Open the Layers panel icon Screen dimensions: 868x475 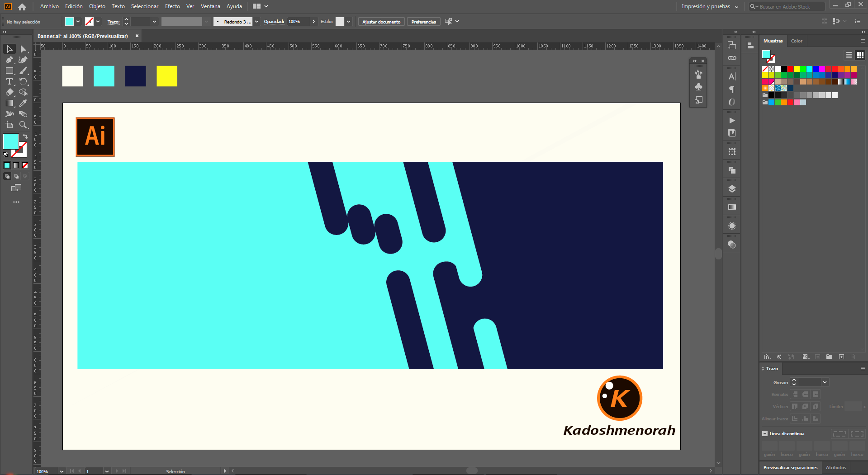click(x=732, y=188)
